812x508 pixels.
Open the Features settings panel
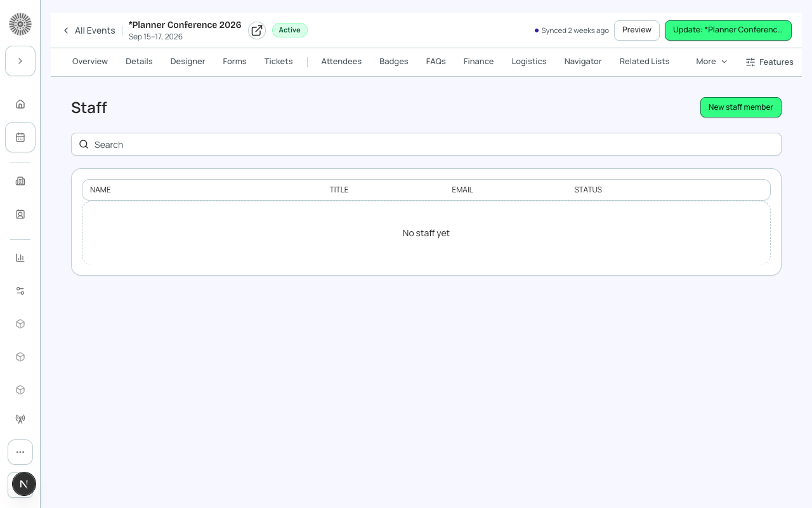pyautogui.click(x=769, y=62)
